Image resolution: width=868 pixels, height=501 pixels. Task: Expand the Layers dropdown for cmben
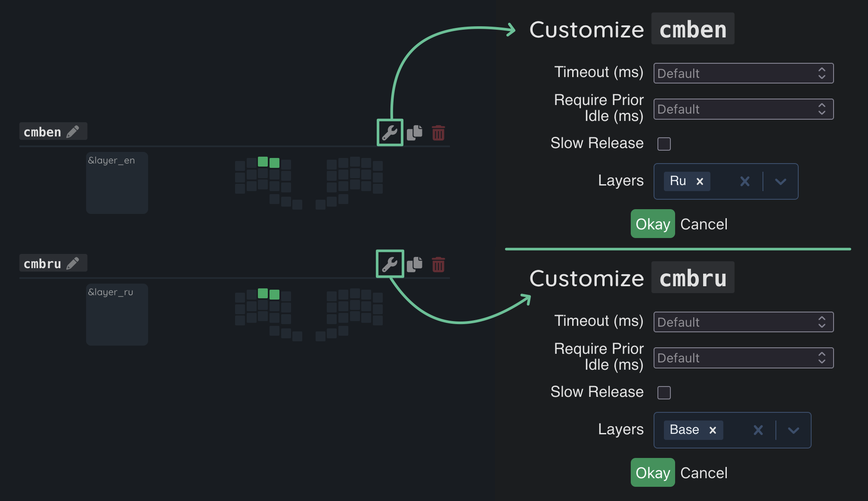[781, 182]
